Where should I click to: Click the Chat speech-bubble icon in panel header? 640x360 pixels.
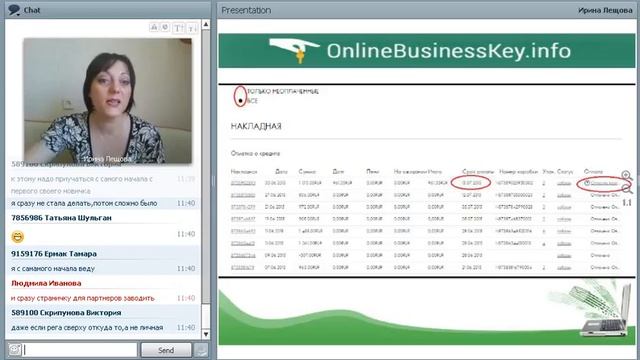click(14, 10)
